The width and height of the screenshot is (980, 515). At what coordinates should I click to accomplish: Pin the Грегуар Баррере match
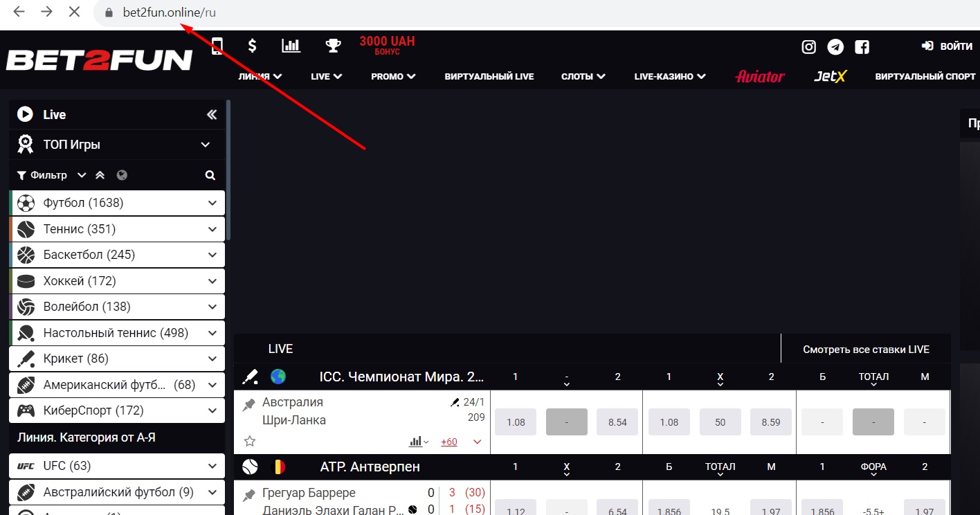pyautogui.click(x=249, y=496)
